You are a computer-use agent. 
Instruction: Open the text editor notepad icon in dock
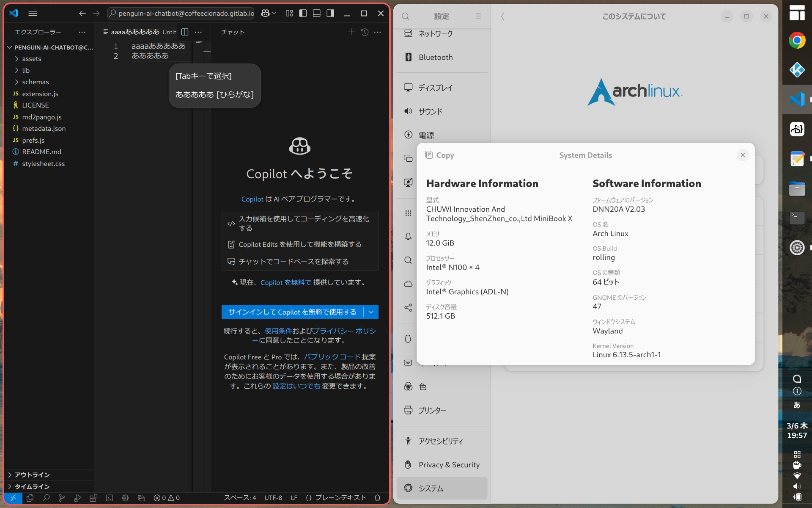tap(797, 159)
